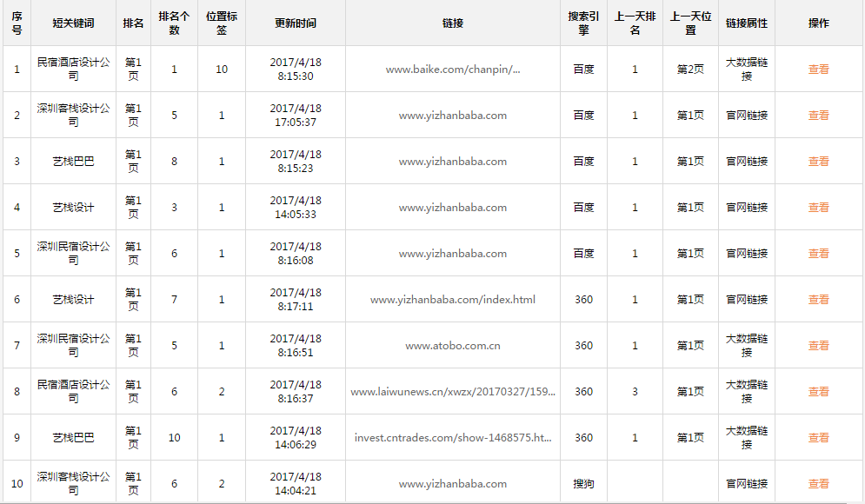Screen dimensions: 865x504
Task: Click 查看 in row 10 搜狗 entry
Action: pyautogui.click(x=818, y=484)
